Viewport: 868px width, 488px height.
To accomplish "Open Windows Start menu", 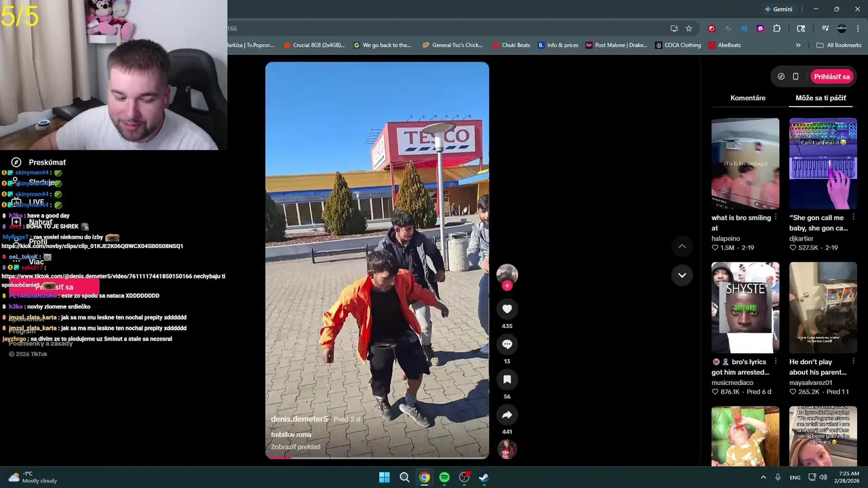I will click(x=384, y=477).
